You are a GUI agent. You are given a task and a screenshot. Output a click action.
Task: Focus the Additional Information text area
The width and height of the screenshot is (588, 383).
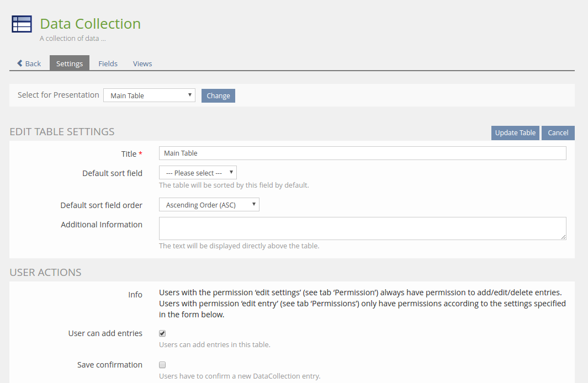tap(362, 228)
